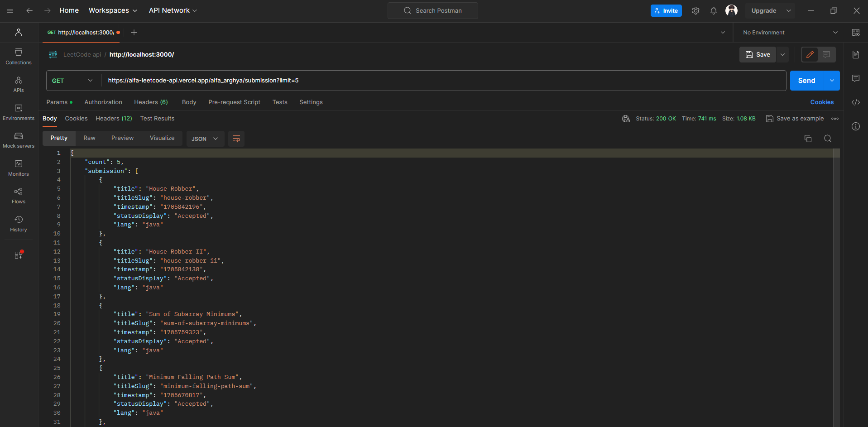Switch response view to Raw
The height and width of the screenshot is (427, 868).
[x=89, y=138]
